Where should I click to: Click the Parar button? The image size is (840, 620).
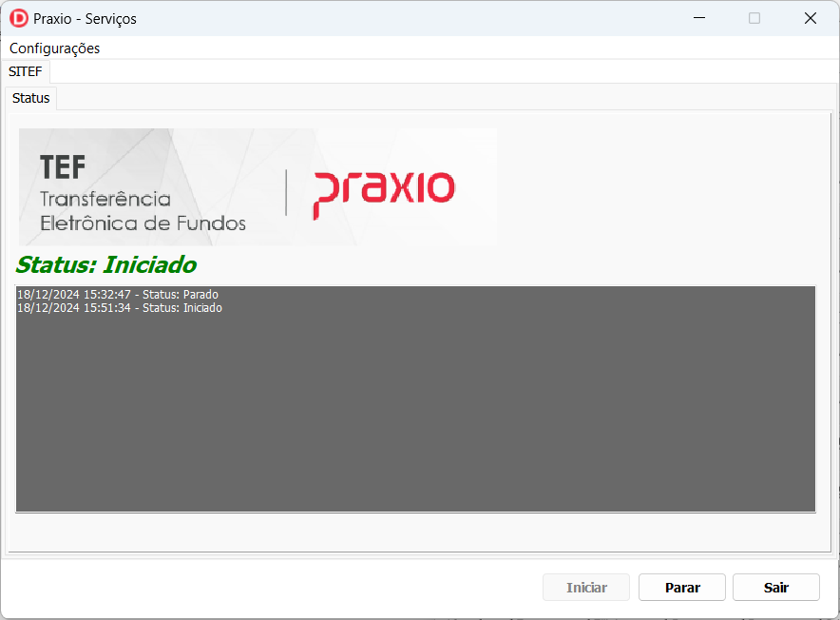click(682, 588)
